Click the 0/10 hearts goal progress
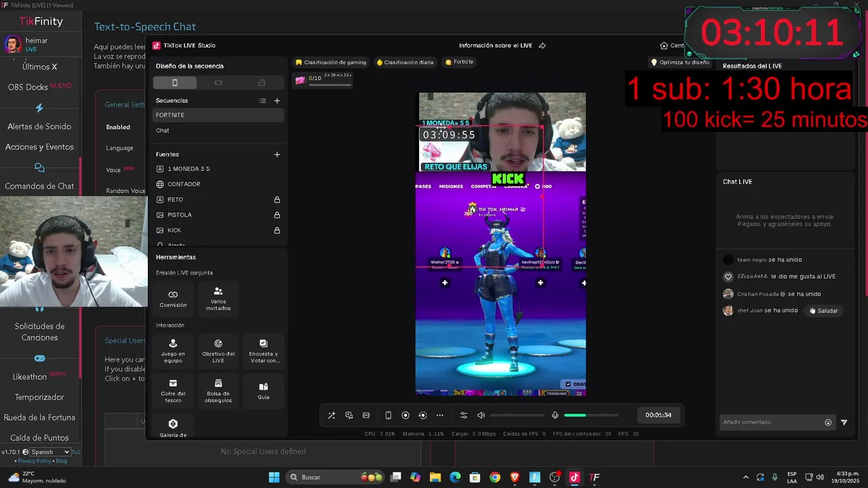The width and height of the screenshot is (868, 488). pyautogui.click(x=323, y=80)
